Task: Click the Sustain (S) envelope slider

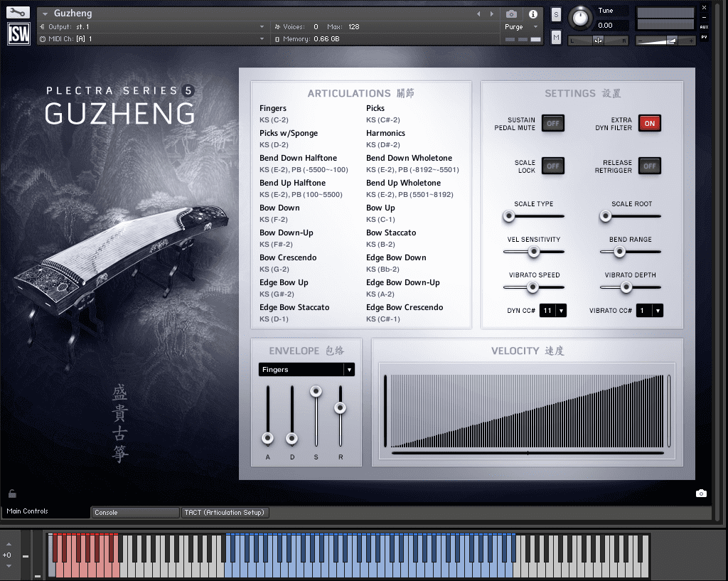Action: (x=316, y=415)
